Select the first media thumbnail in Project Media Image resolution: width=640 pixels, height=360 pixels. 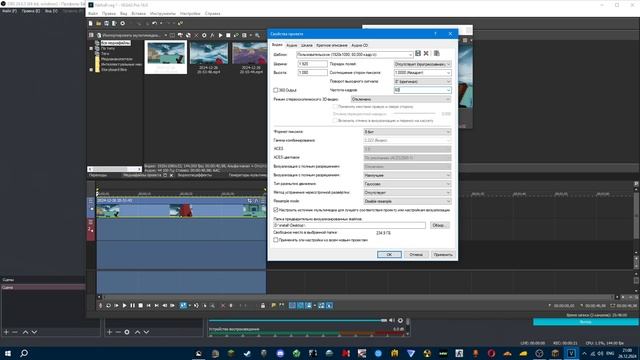[x=166, y=57]
